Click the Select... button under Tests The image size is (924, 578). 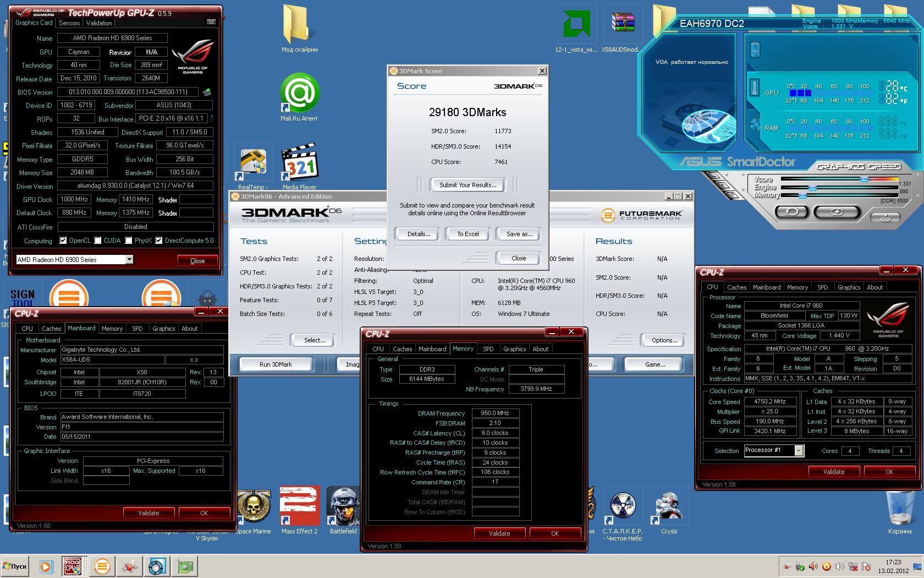(x=315, y=340)
